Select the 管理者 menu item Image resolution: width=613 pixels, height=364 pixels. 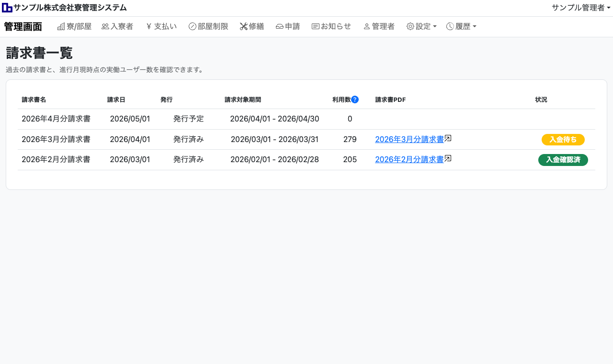pyautogui.click(x=379, y=27)
